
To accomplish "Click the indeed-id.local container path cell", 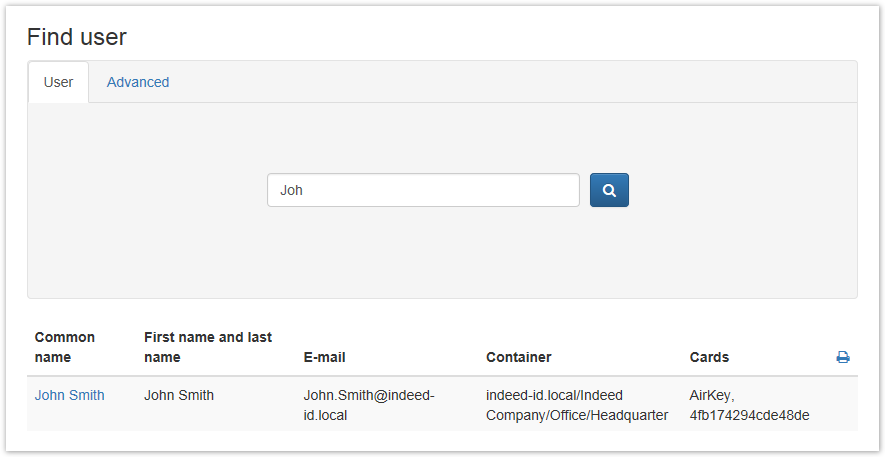I will pos(576,404).
